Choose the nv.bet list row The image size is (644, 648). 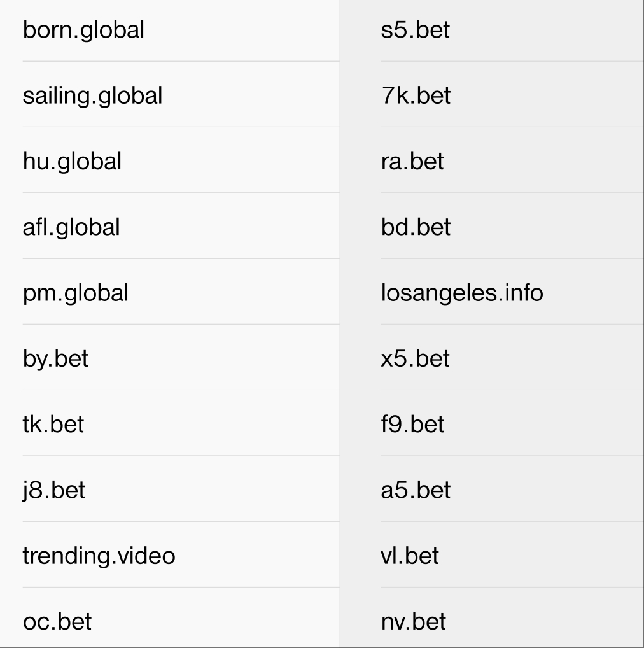click(414, 621)
